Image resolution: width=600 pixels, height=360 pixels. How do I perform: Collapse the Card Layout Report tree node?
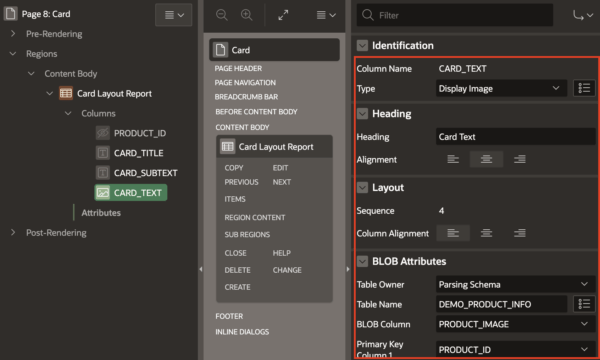[x=50, y=93]
